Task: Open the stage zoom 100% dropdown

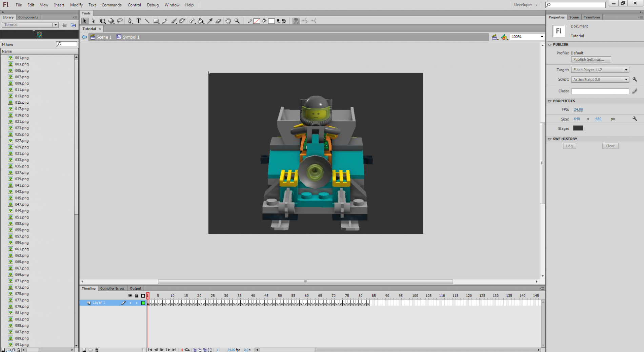Action: click(x=542, y=37)
